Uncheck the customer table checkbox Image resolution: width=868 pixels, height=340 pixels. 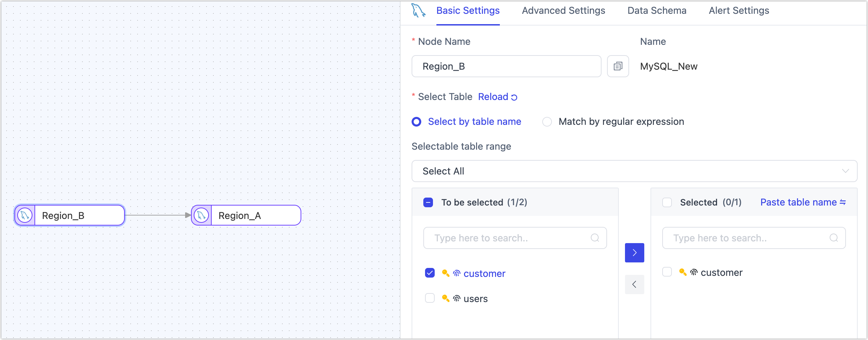tap(430, 273)
